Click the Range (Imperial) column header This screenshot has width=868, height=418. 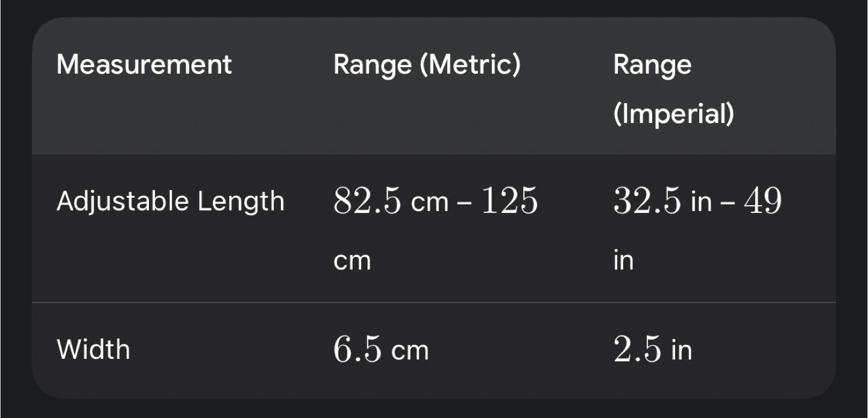(673, 89)
